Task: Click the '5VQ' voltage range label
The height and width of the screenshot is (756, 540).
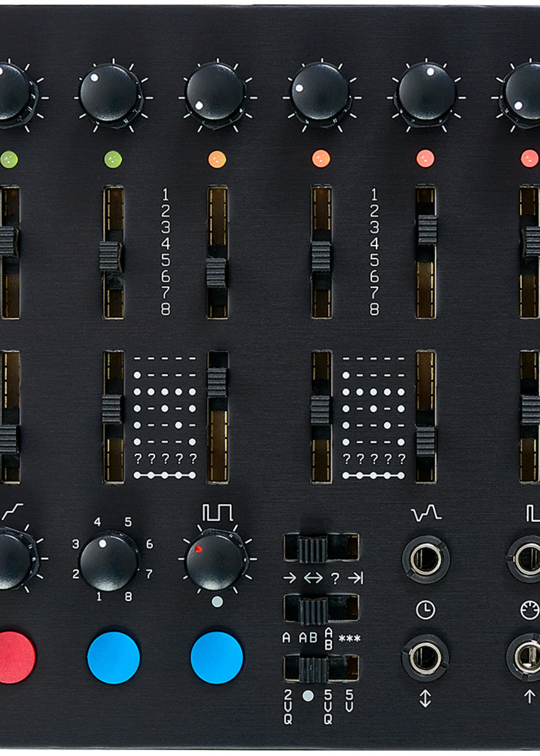Action: click(x=328, y=706)
